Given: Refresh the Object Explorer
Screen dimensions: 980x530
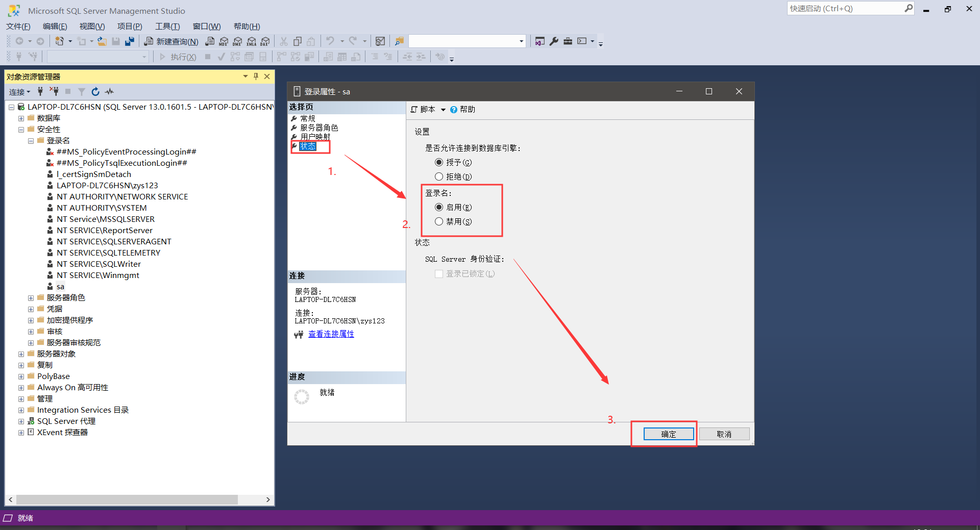Looking at the screenshot, I should (95, 92).
